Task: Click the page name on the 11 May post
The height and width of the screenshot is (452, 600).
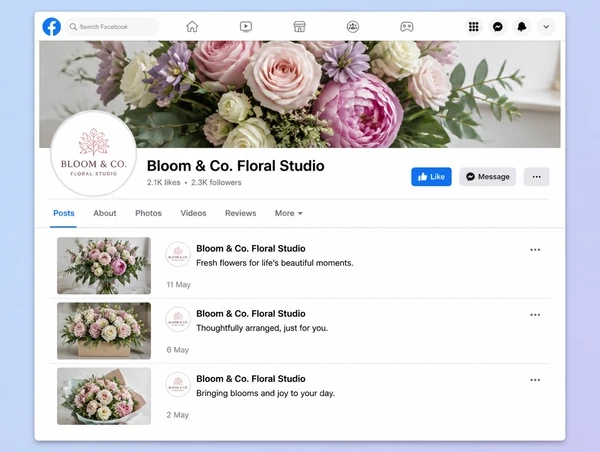Action: (251, 249)
